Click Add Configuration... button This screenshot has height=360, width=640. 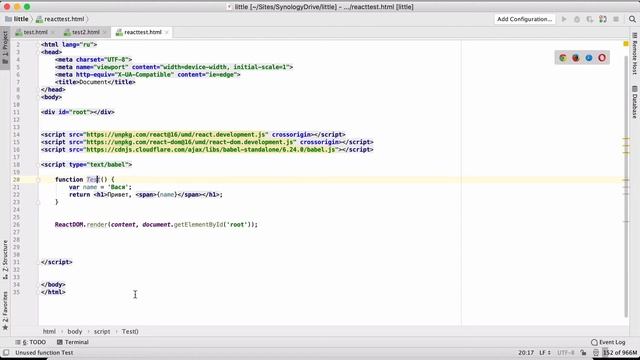pyautogui.click(x=524, y=19)
